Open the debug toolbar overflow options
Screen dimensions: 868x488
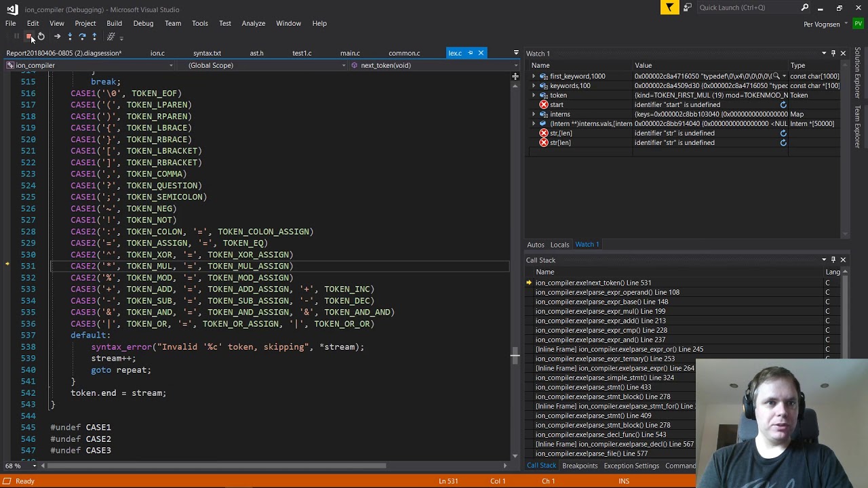121,37
